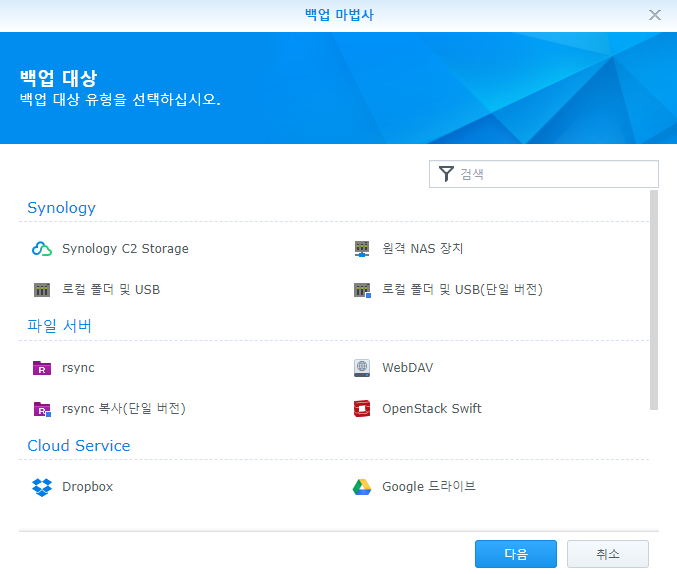The width and height of the screenshot is (677, 574).
Task: Choose the WebDAV label text
Action: click(408, 368)
